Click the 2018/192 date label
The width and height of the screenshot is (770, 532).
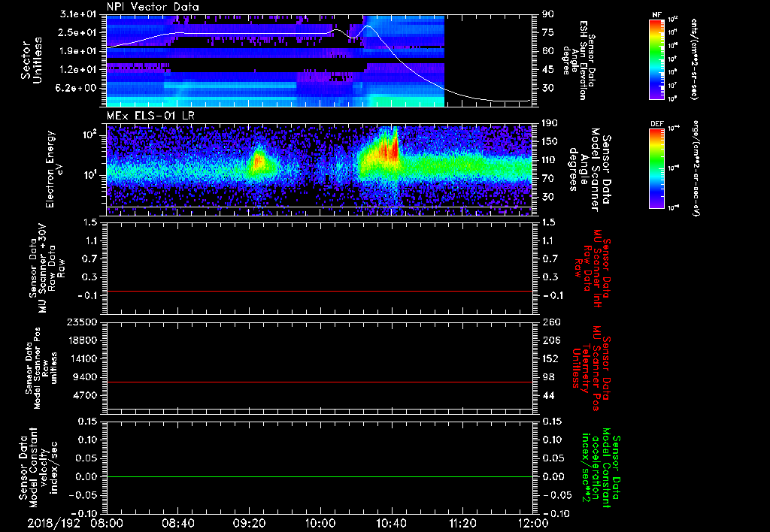coord(53,523)
